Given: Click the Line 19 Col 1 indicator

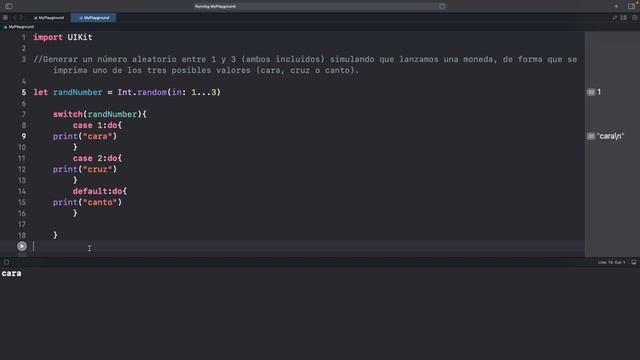Looking at the screenshot, I should coord(611,262).
